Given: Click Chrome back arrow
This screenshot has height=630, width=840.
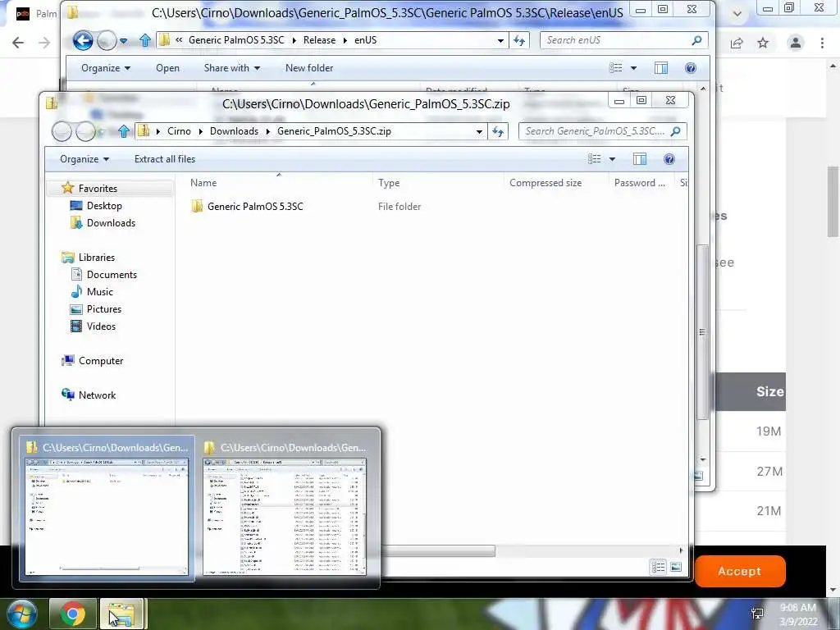Looking at the screenshot, I should (18, 43).
